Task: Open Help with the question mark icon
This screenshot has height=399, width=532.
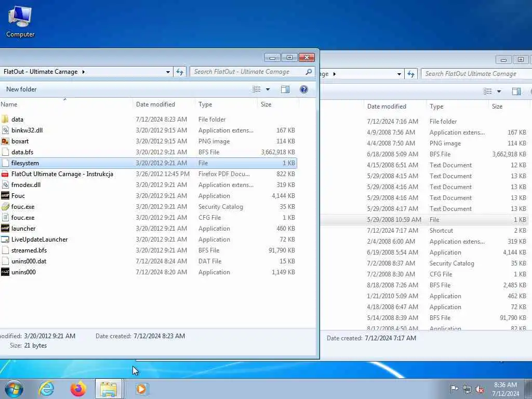Action: tap(303, 89)
